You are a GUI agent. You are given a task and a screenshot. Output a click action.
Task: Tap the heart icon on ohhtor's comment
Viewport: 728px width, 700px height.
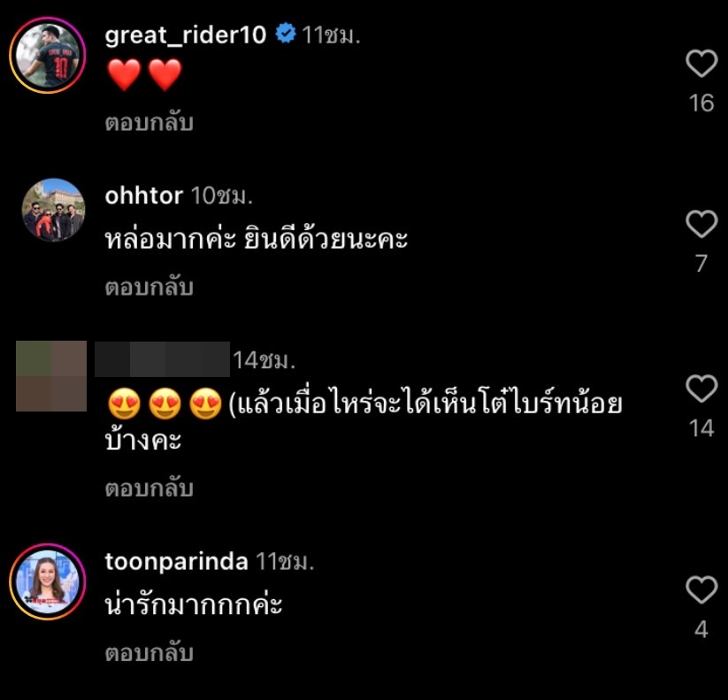701,226
